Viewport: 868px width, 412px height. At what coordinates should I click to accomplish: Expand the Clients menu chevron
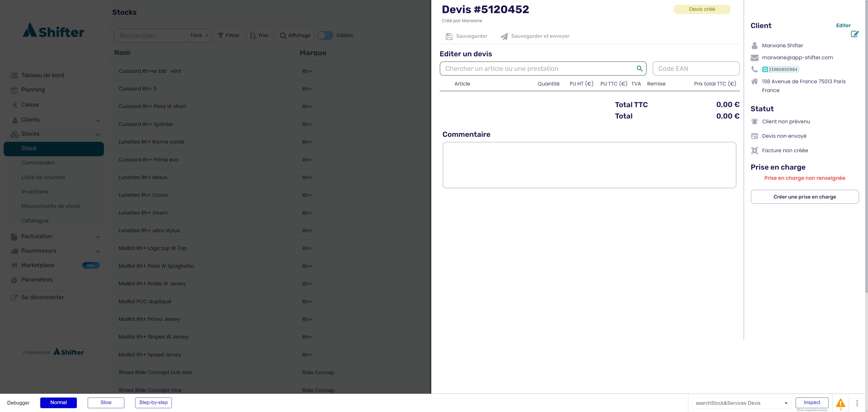point(98,120)
